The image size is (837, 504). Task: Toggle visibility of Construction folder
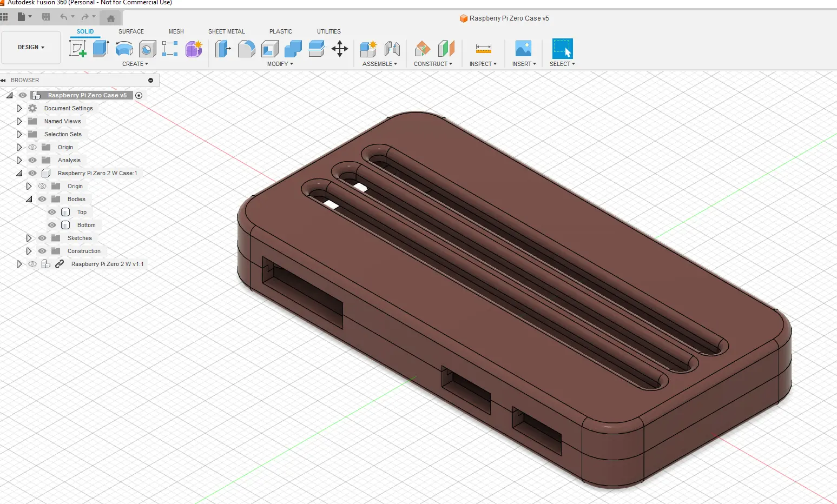tap(42, 251)
